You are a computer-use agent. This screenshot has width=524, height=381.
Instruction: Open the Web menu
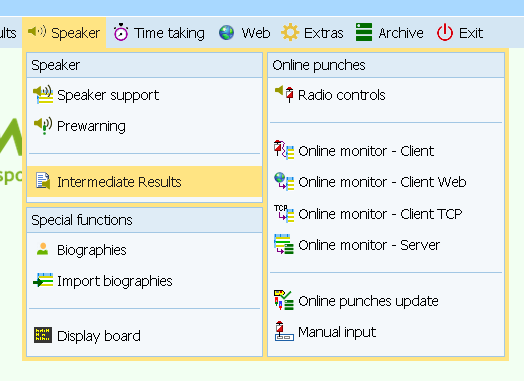(x=244, y=33)
